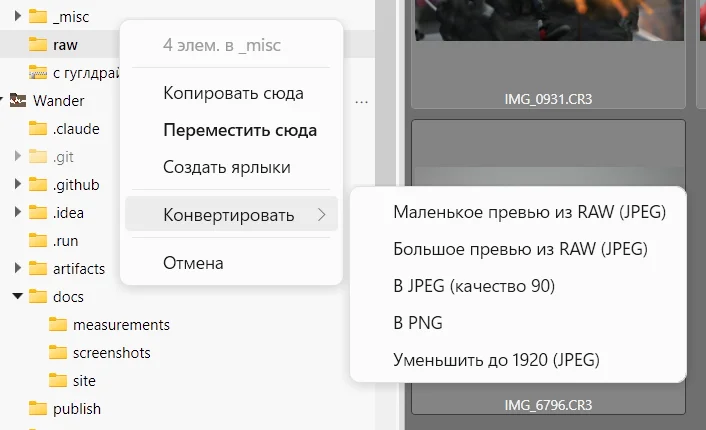Click the .claude folder icon
The width and height of the screenshot is (706, 430).
(x=38, y=128)
